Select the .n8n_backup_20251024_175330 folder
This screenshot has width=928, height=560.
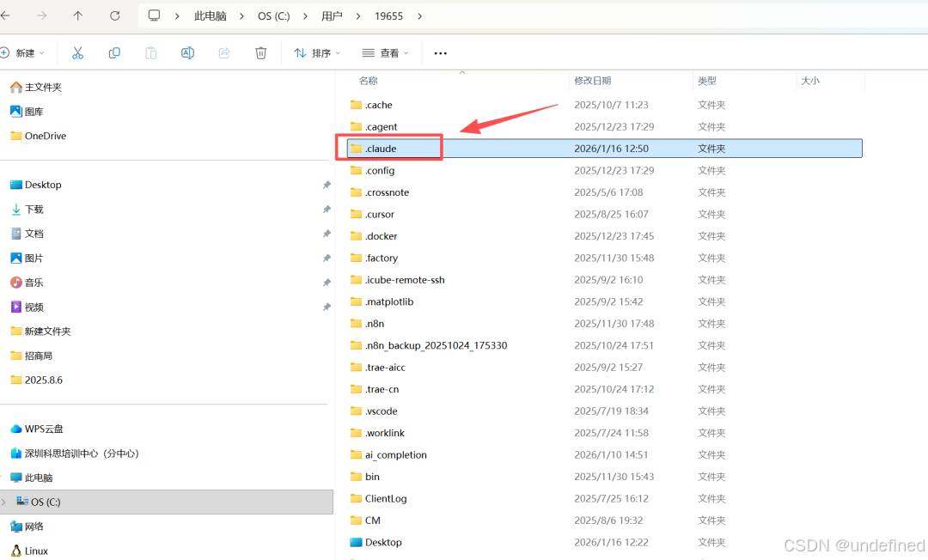(429, 345)
